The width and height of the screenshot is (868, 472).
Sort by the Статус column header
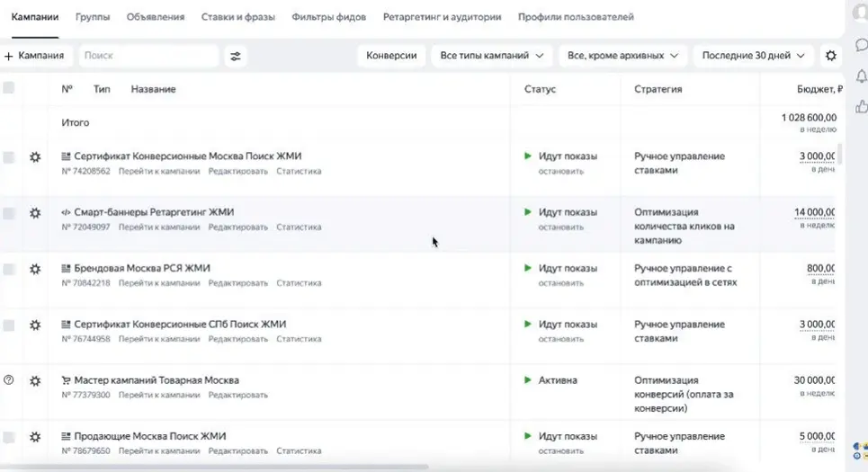click(540, 89)
